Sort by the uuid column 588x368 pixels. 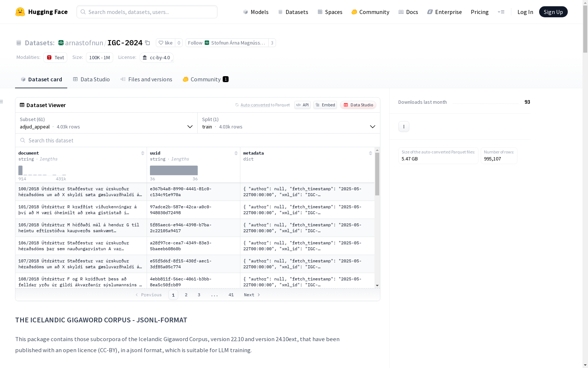[x=236, y=153]
